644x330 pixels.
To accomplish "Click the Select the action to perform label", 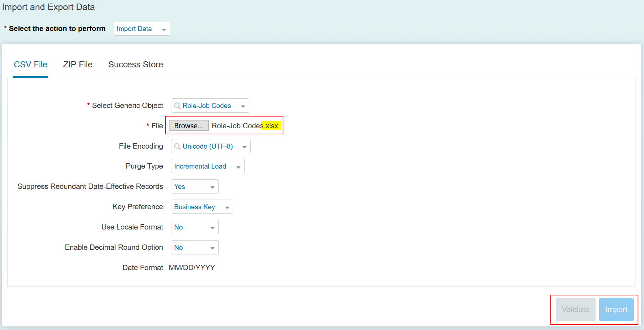I will (x=57, y=29).
